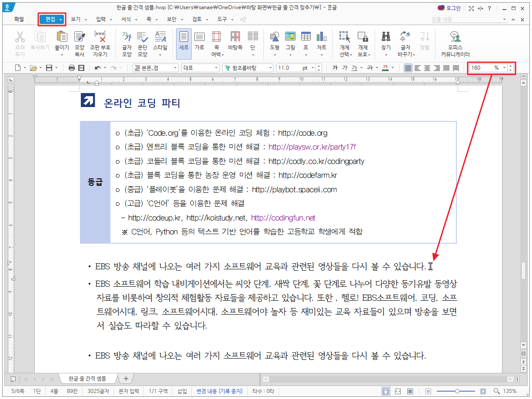Click the undo arrow icon
This screenshot has height=399, width=532.
click(98, 68)
